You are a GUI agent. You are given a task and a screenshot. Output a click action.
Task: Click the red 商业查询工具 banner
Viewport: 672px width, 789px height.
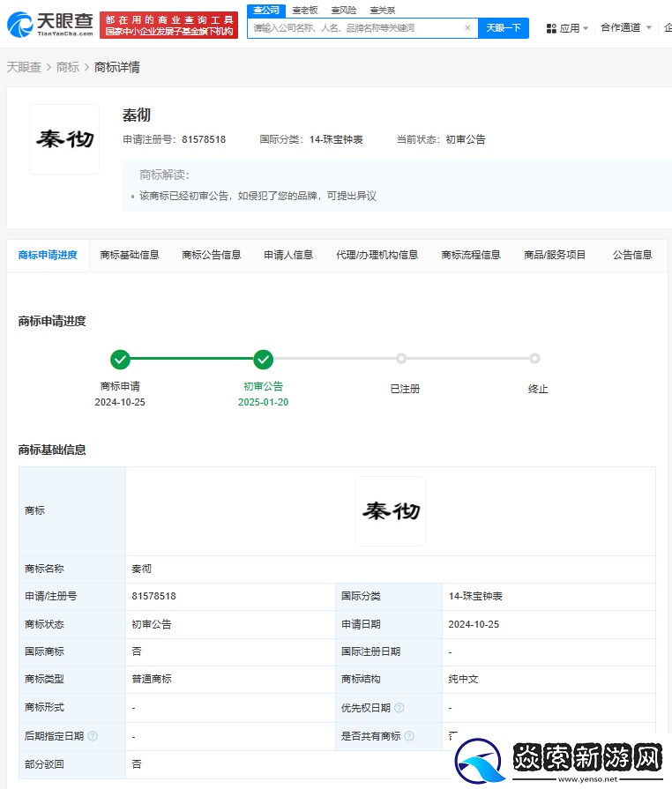point(168,26)
